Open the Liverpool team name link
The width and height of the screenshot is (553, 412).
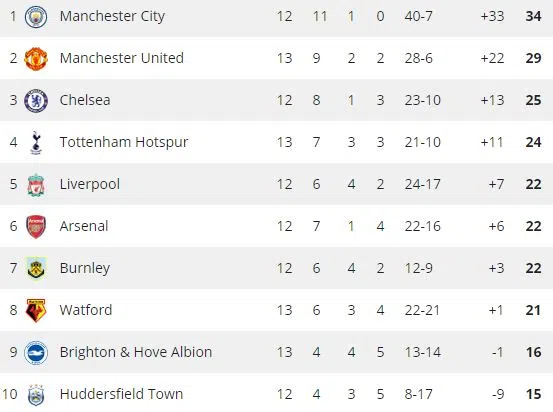point(90,184)
